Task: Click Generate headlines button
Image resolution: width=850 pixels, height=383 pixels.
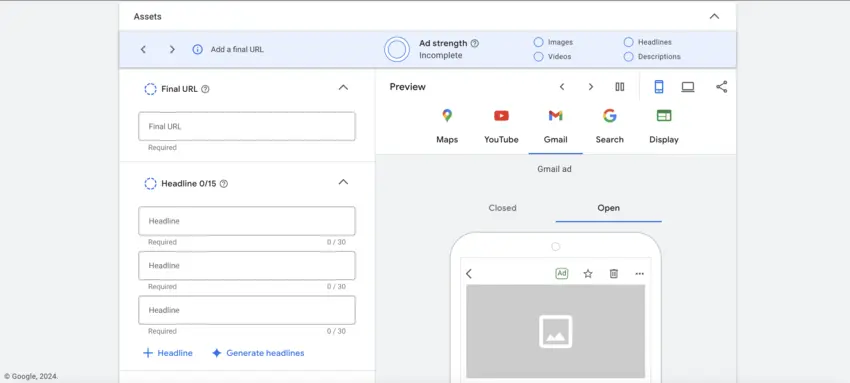Action: coord(258,353)
